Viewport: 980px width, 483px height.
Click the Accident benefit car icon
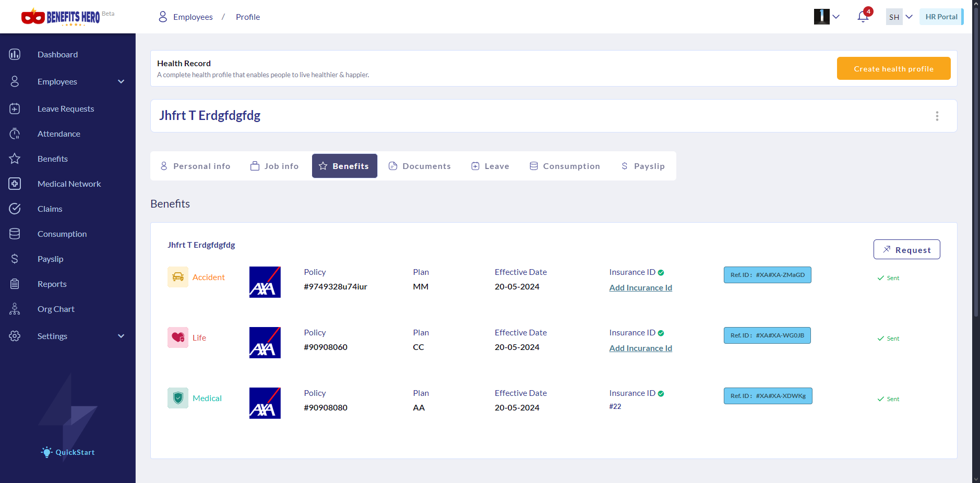178,277
